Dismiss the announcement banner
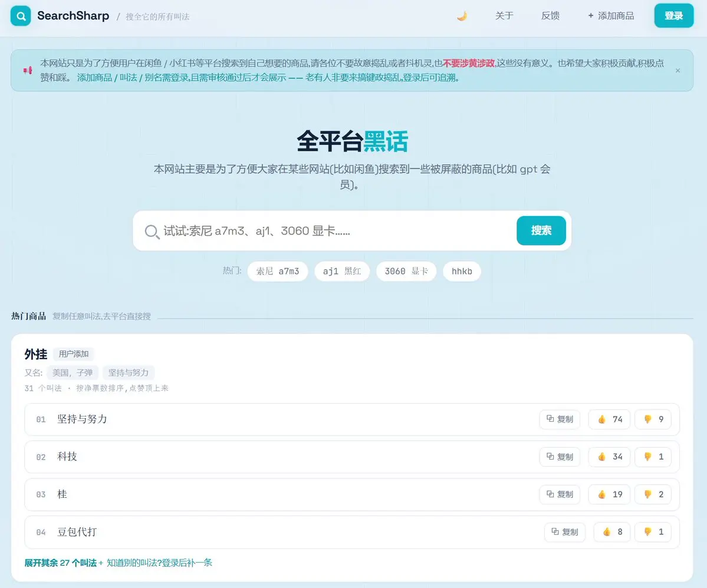Image resolution: width=707 pixels, height=588 pixels. (678, 71)
